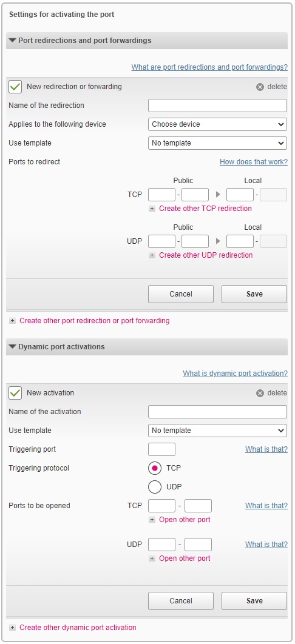Click plus icon for Open other UDP port
The width and height of the screenshot is (295, 644).
152,558
